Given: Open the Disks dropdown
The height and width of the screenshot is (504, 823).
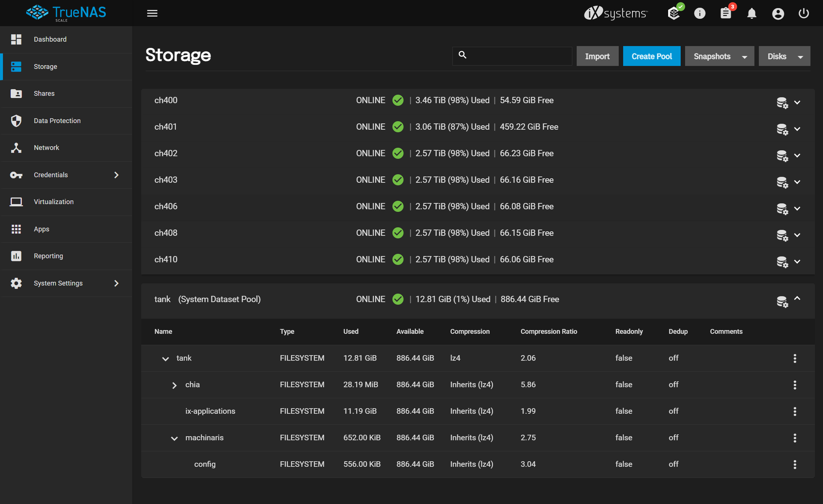Looking at the screenshot, I should click(x=784, y=56).
